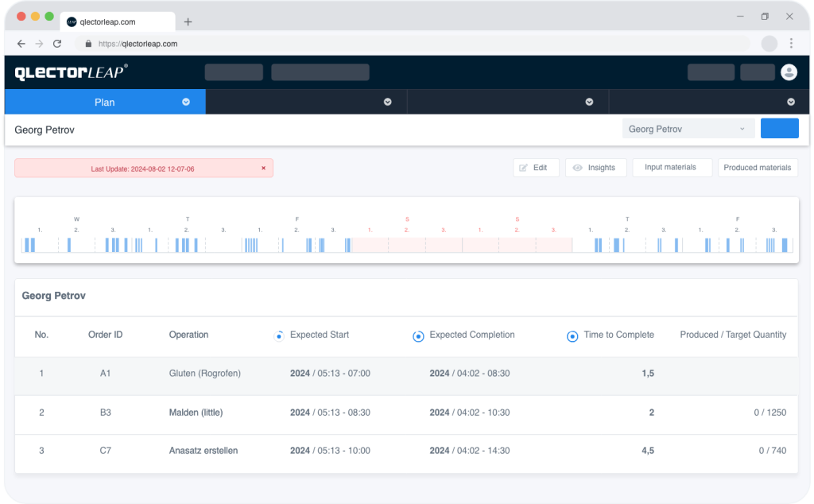Click the Georg Petrov table title
814x504 pixels.
(53, 296)
